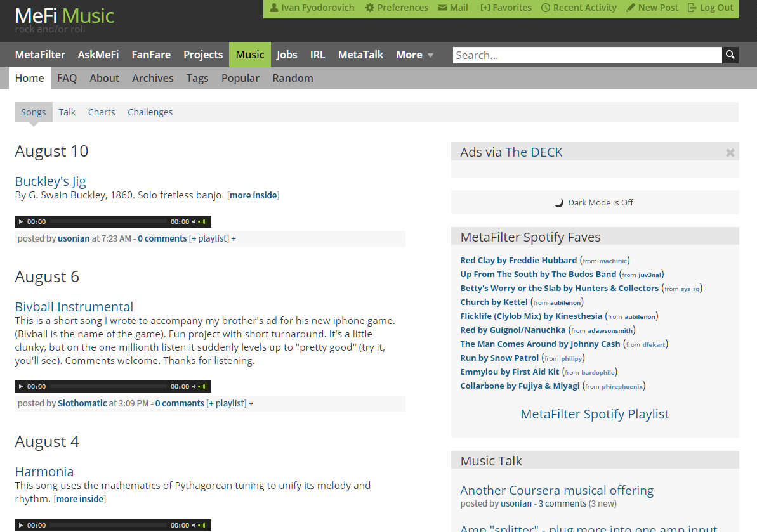Play the Bivball Instrumental audio

tap(21, 387)
